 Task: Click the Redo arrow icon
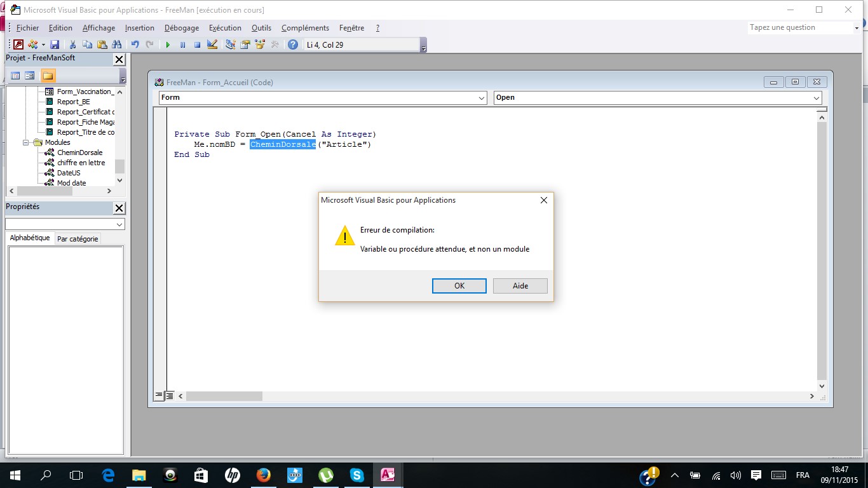(x=149, y=44)
